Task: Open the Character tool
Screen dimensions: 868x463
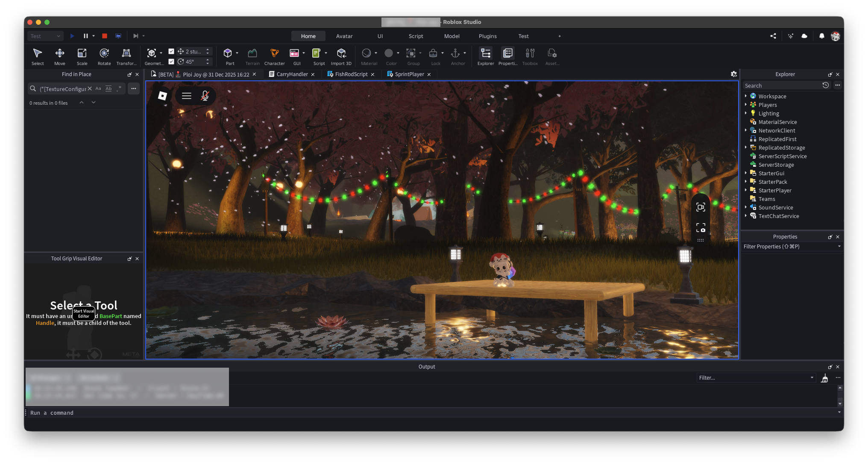Action: [274, 53]
